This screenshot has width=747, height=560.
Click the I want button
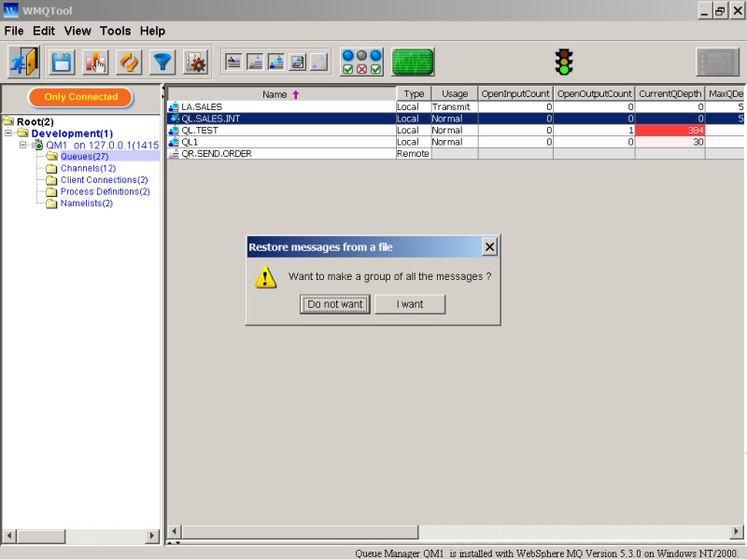(x=410, y=304)
